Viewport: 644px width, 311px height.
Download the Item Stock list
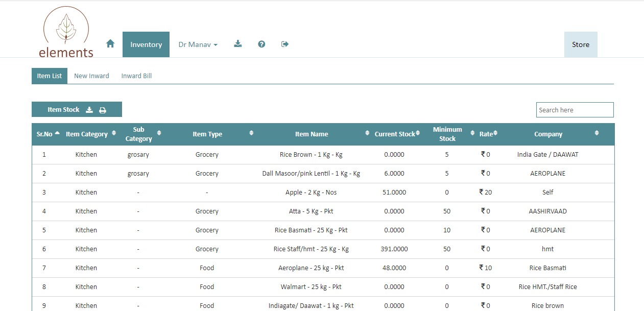click(x=89, y=110)
